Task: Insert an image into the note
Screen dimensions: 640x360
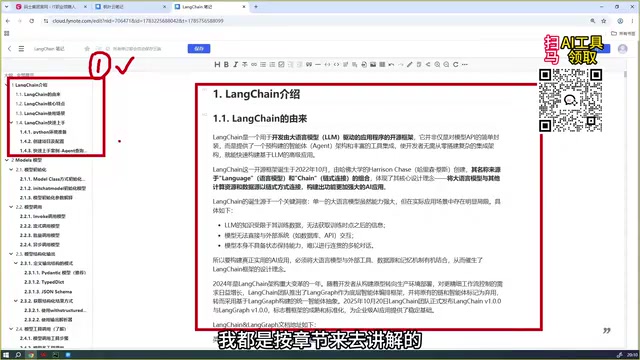Action: pyautogui.click(x=373, y=64)
